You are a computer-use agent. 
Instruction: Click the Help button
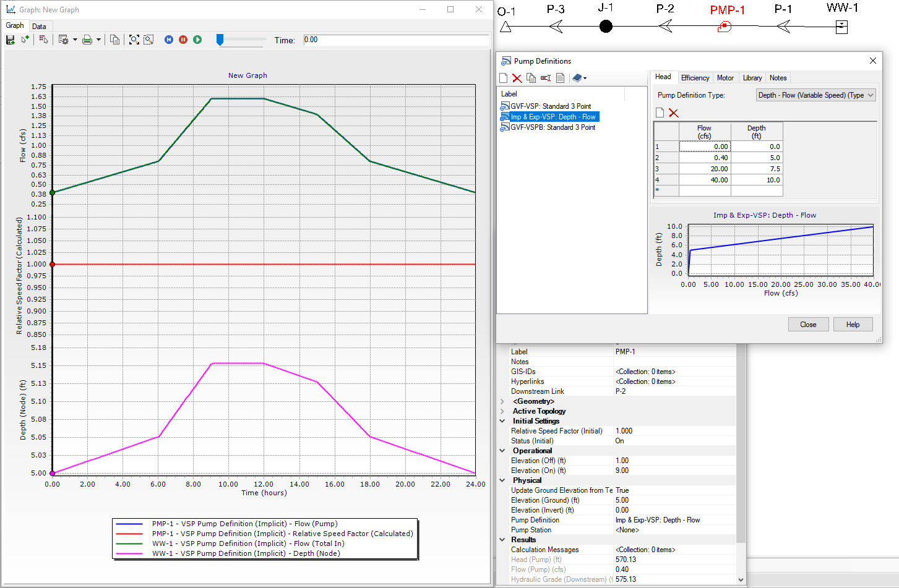tap(853, 325)
